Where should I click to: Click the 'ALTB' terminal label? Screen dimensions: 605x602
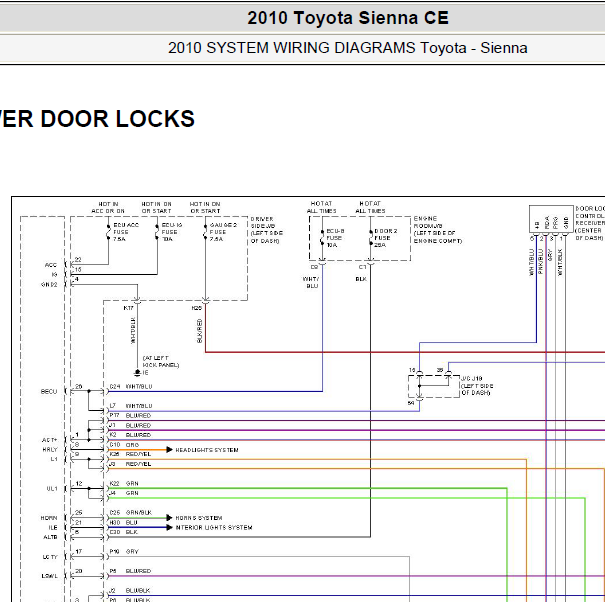coord(50,537)
